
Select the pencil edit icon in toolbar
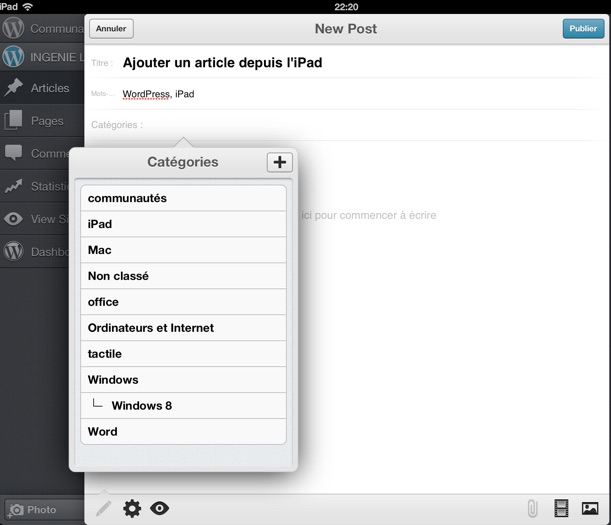103,509
